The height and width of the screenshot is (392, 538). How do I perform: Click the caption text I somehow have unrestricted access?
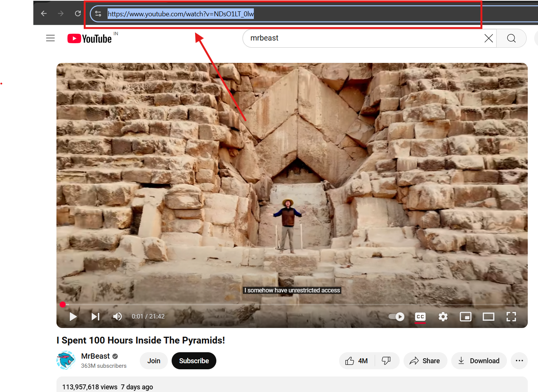(292, 290)
